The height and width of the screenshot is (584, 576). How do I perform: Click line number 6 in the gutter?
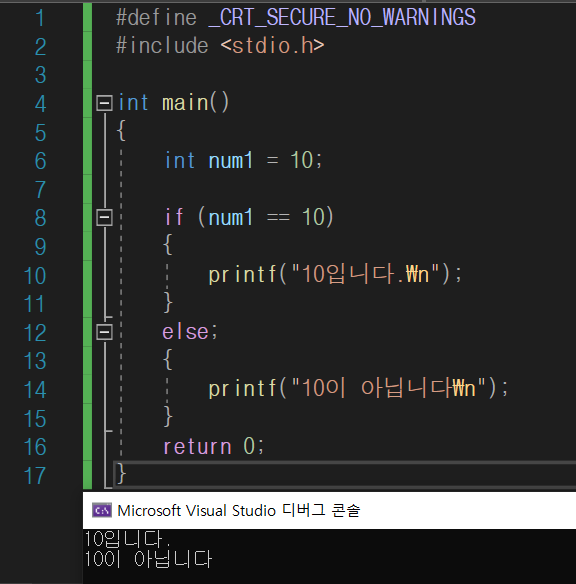pyautogui.click(x=40, y=161)
